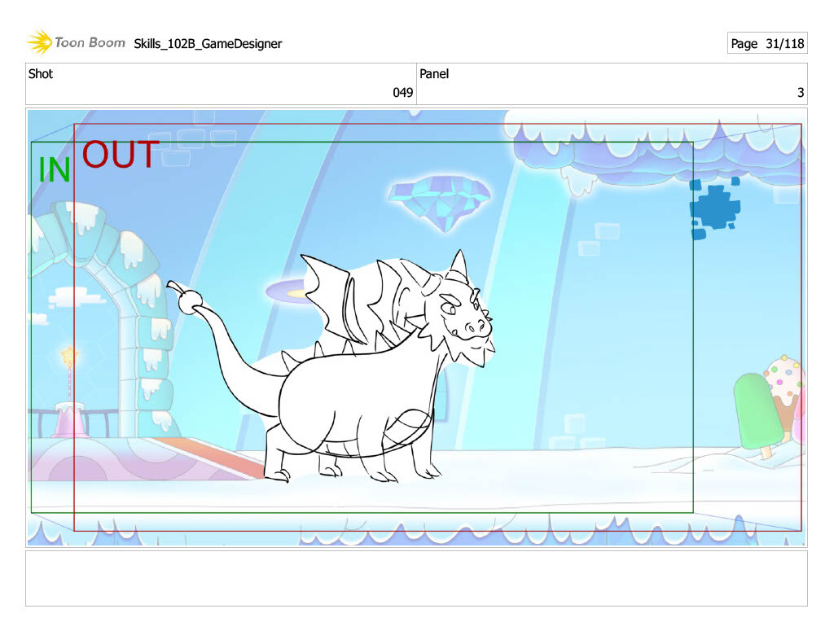
Task: Click the Page 31/118 box
Action: coord(767,43)
